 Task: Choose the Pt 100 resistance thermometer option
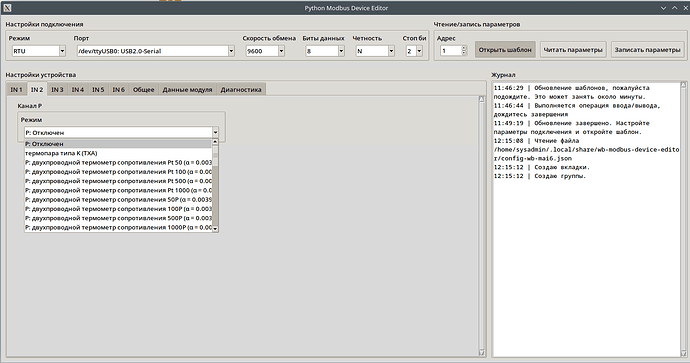click(x=118, y=172)
